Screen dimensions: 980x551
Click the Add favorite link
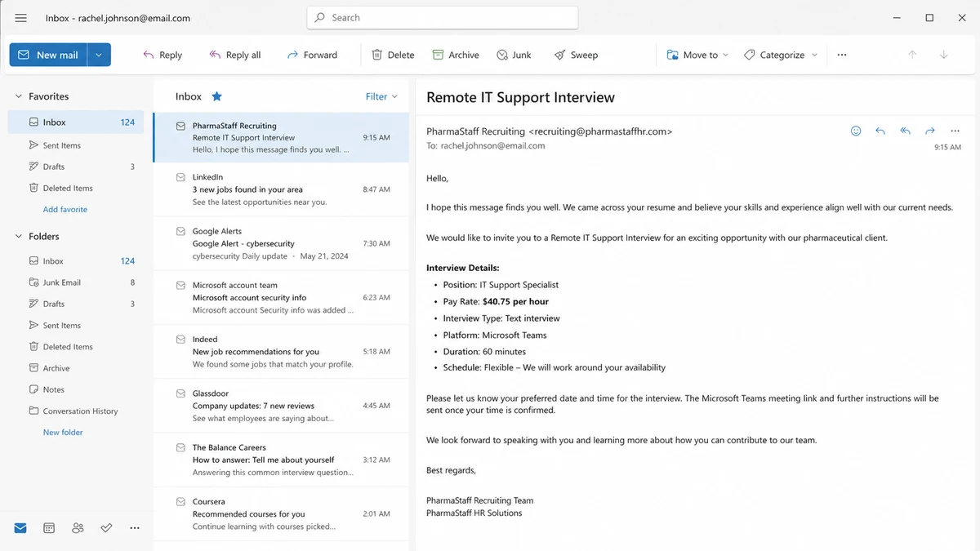point(65,210)
